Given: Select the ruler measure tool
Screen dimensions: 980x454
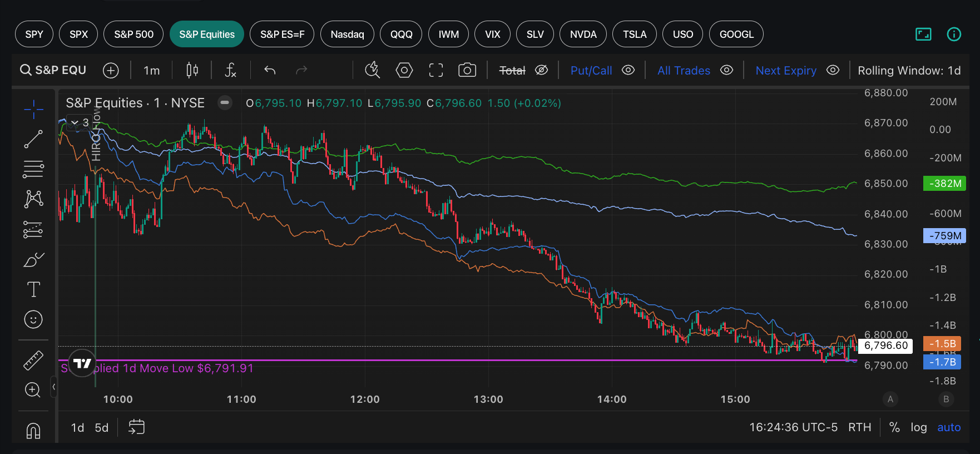Looking at the screenshot, I should (33, 360).
